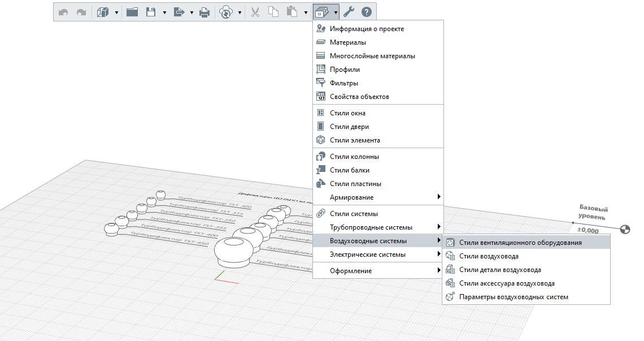Choose 'Стили пластины' in menu
The image size is (644, 341).
[x=378, y=184]
